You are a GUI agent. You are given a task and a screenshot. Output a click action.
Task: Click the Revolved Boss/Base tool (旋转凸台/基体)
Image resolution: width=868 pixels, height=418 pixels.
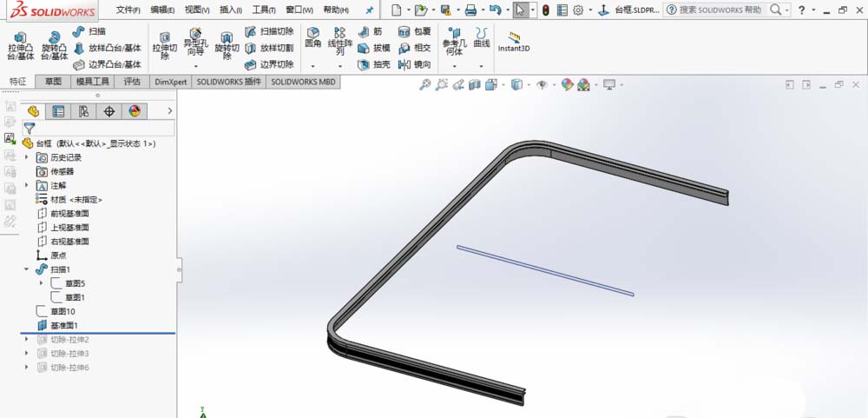click(54, 46)
